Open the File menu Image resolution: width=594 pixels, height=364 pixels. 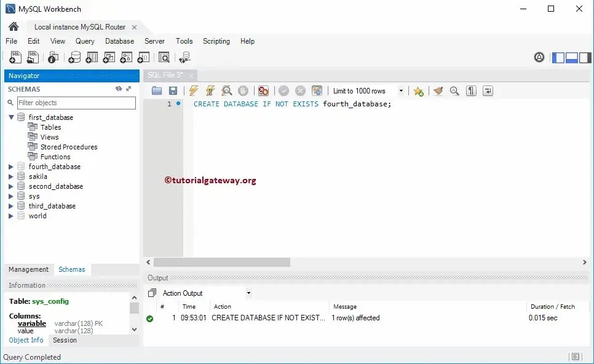[x=11, y=41]
